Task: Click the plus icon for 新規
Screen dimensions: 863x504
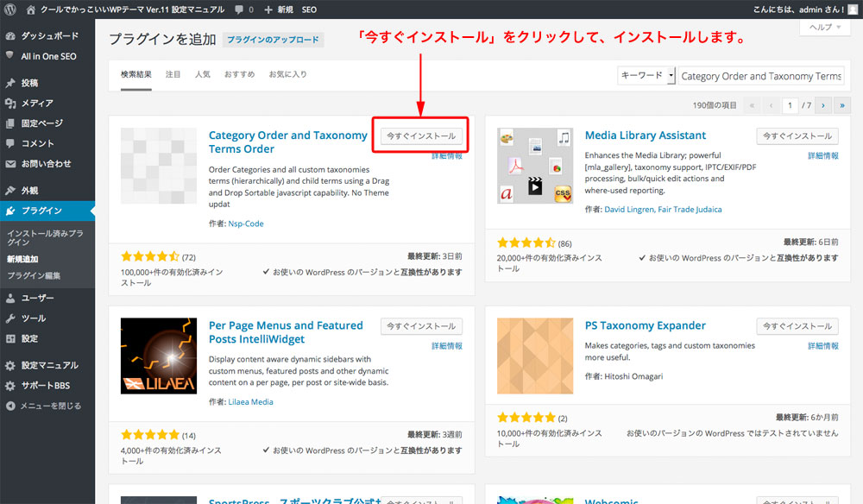Action: click(268, 9)
